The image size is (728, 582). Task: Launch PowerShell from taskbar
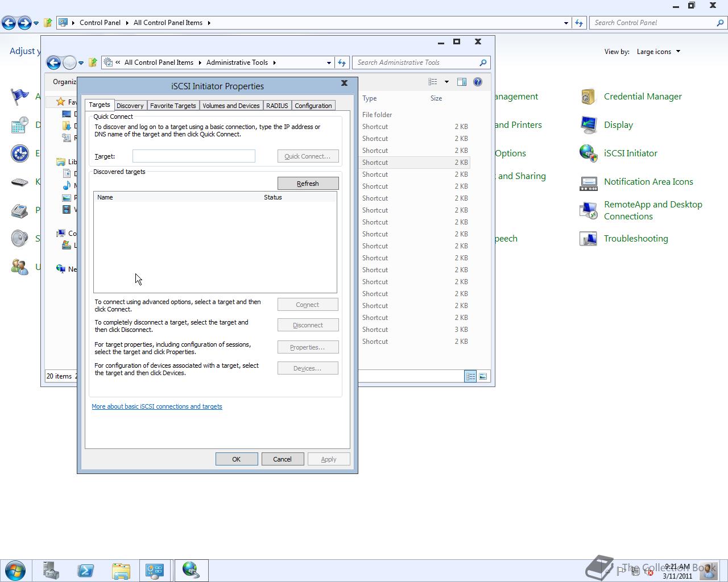(x=85, y=570)
